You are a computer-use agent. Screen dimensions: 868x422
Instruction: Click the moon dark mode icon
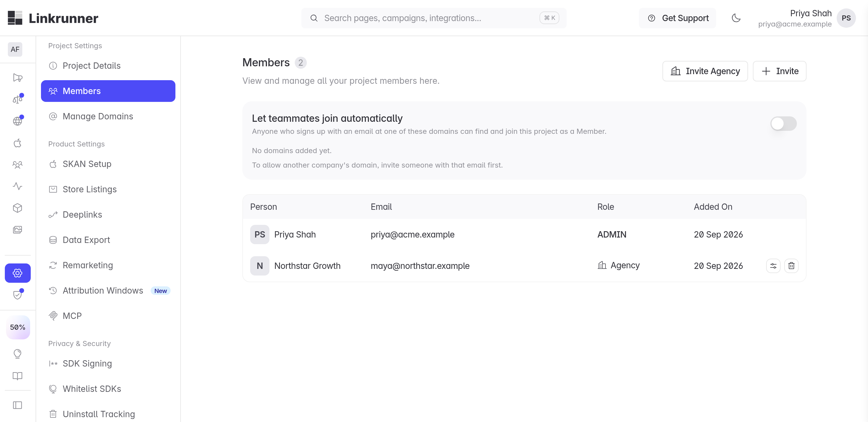coord(736,18)
